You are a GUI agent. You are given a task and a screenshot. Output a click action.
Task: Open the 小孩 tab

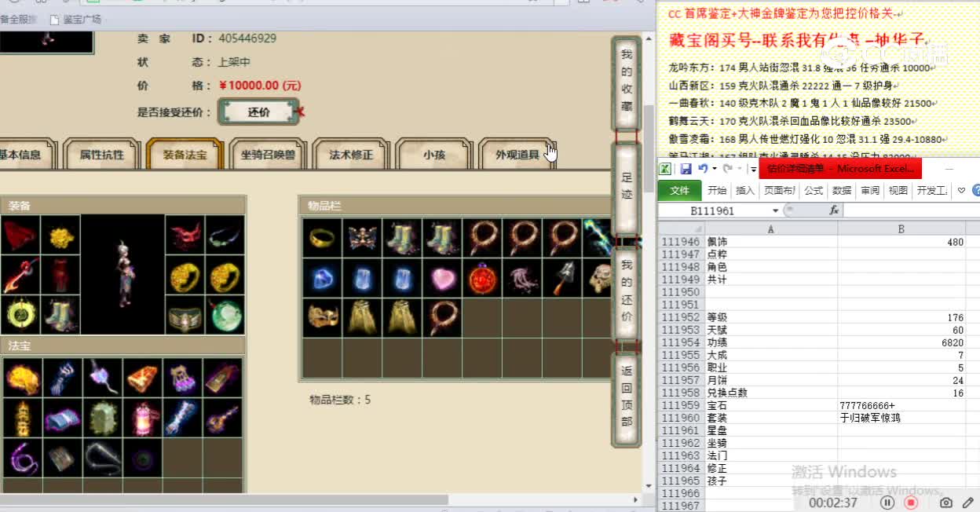click(434, 155)
